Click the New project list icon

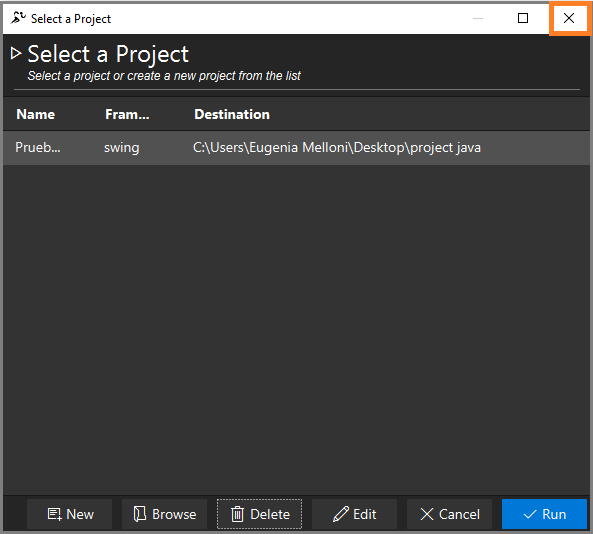tap(54, 514)
